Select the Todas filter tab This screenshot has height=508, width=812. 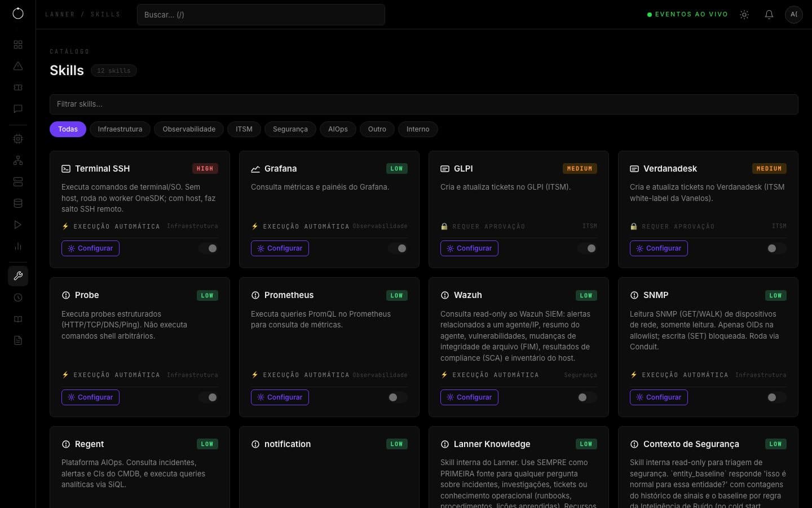click(x=68, y=129)
